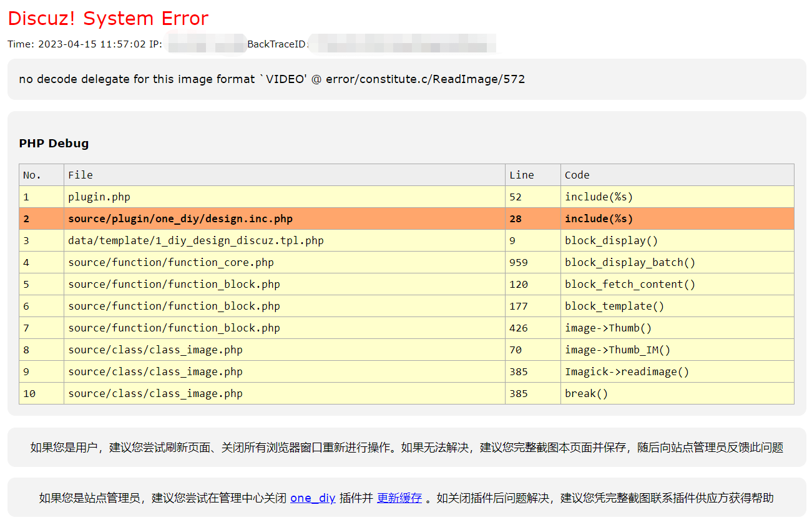Viewport: 812px width, 520px height.
Task: Select function_block.php in row 5
Action: pos(284,284)
